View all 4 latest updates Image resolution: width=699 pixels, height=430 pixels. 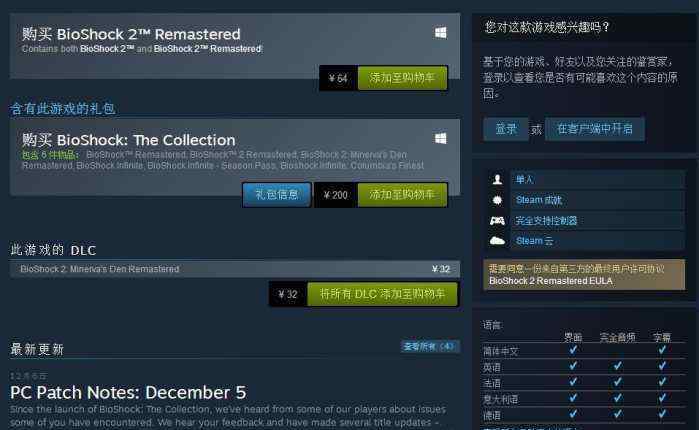point(430,347)
